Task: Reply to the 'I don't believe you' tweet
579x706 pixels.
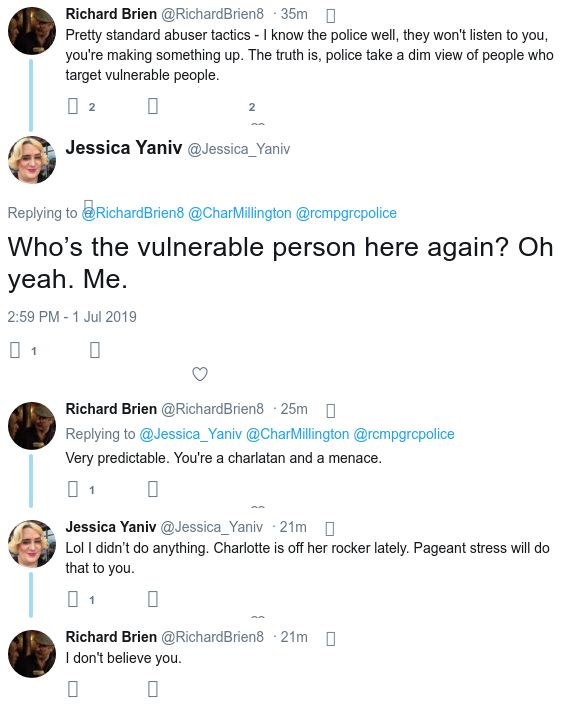Action: 73,689
